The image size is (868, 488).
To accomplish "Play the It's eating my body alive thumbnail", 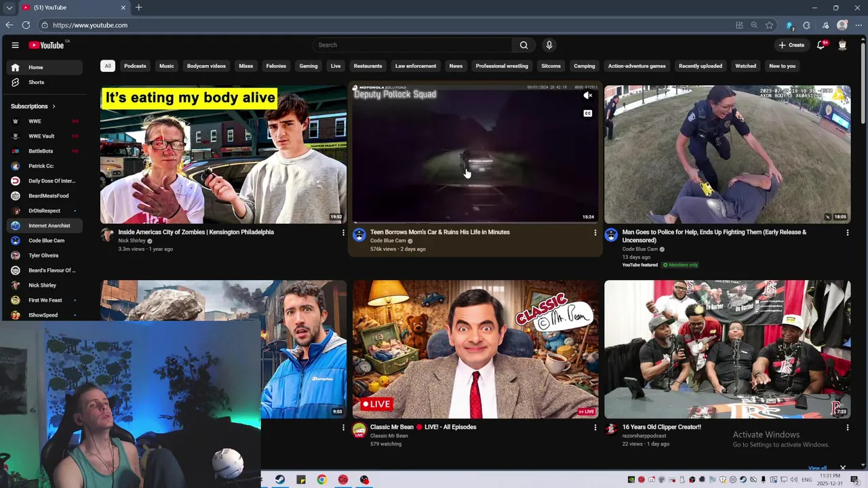I will (223, 155).
